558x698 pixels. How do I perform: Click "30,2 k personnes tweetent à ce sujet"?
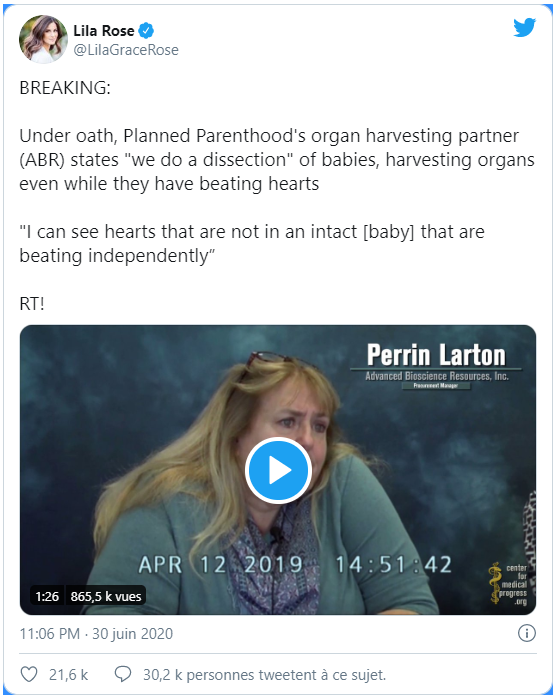click(264, 675)
